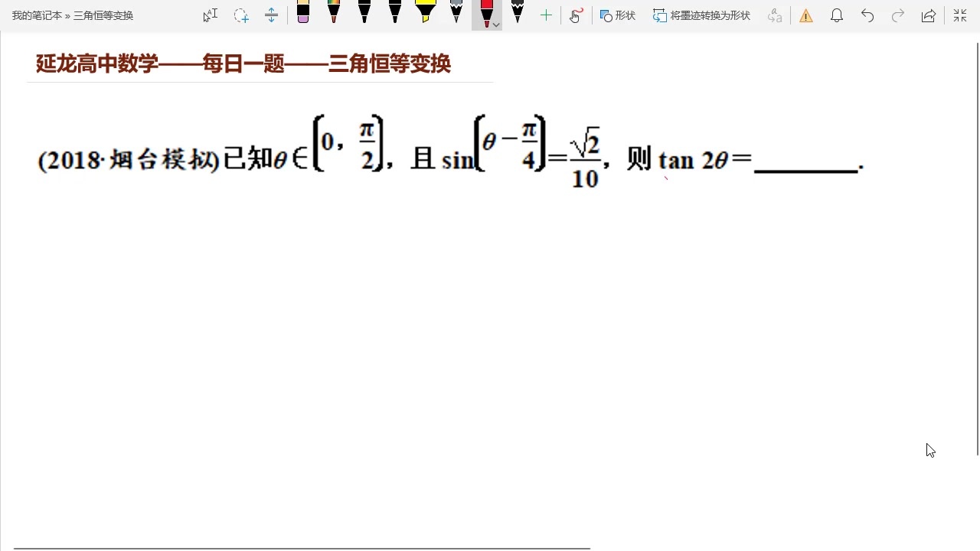Share this notebook page
980x551 pixels.
point(929,15)
